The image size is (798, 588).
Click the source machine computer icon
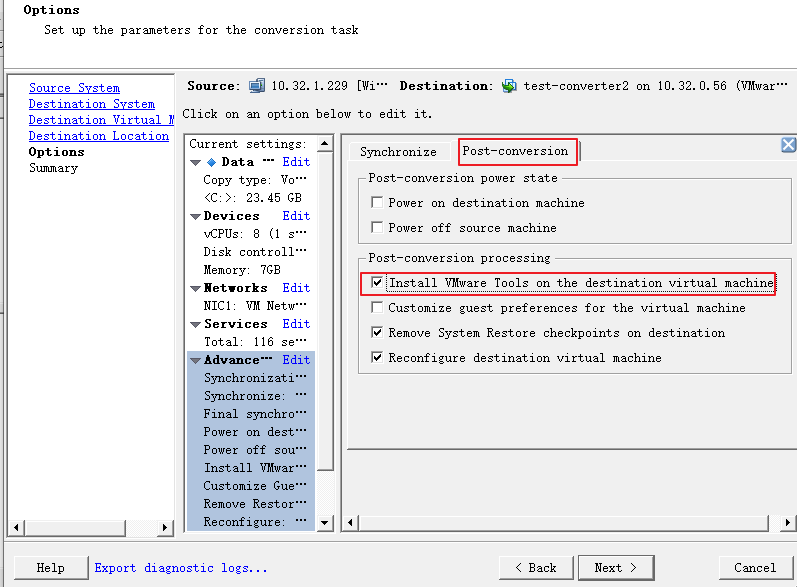tap(257, 86)
